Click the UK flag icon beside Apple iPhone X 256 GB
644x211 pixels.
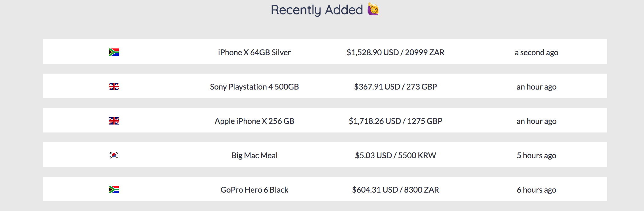[x=114, y=121]
